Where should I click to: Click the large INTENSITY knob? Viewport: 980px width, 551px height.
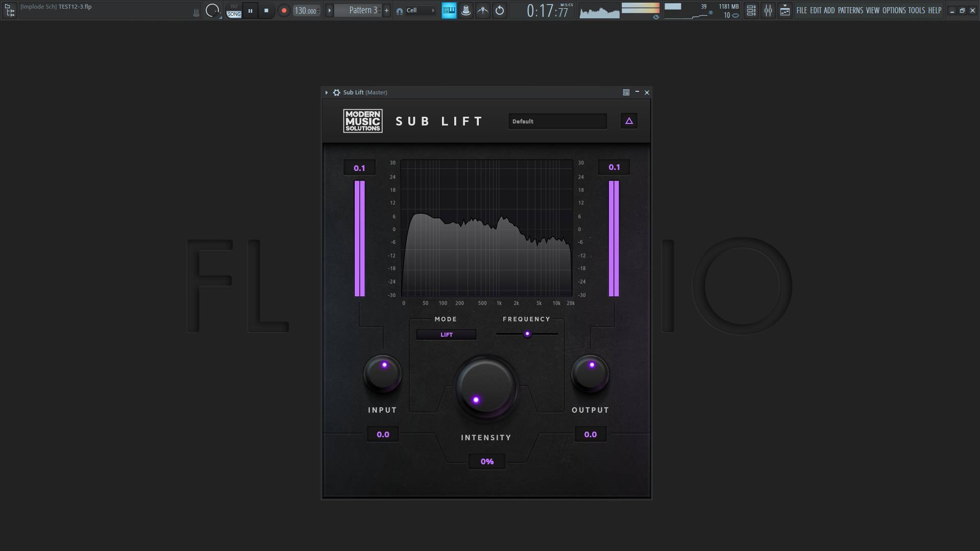pyautogui.click(x=486, y=386)
